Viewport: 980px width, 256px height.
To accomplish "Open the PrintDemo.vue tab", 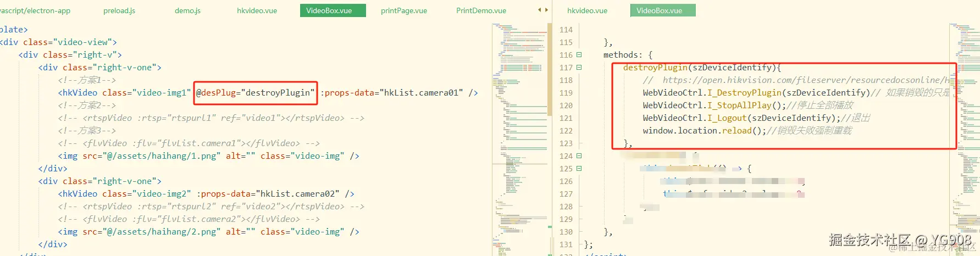I will click(481, 10).
